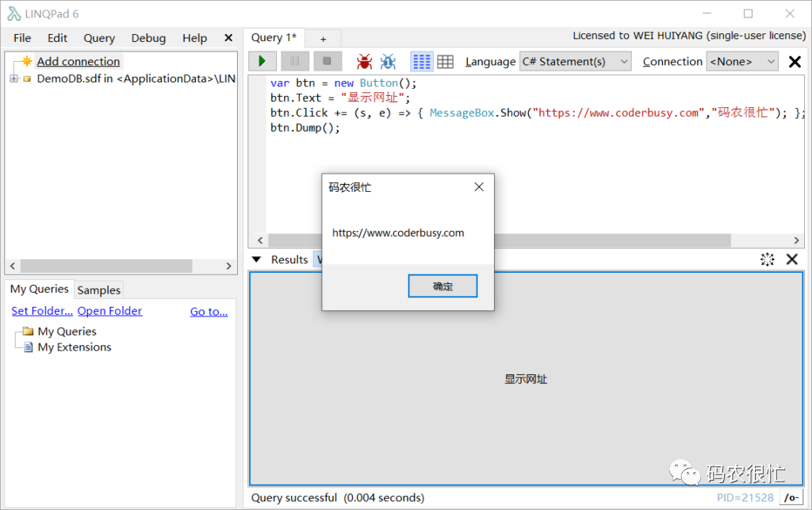Close the query tab with X icon

(x=795, y=62)
